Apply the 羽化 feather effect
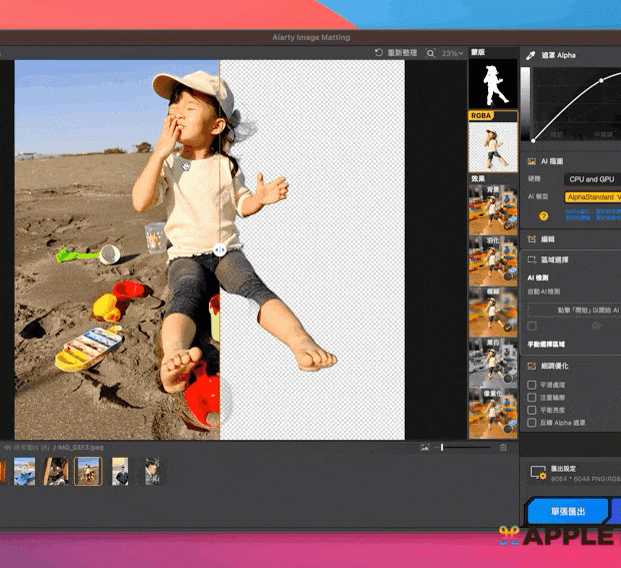This screenshot has height=568, width=621. (x=492, y=261)
